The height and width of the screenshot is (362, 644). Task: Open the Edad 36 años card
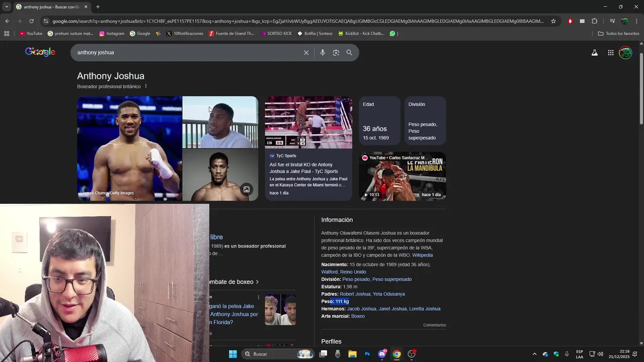[379, 121]
